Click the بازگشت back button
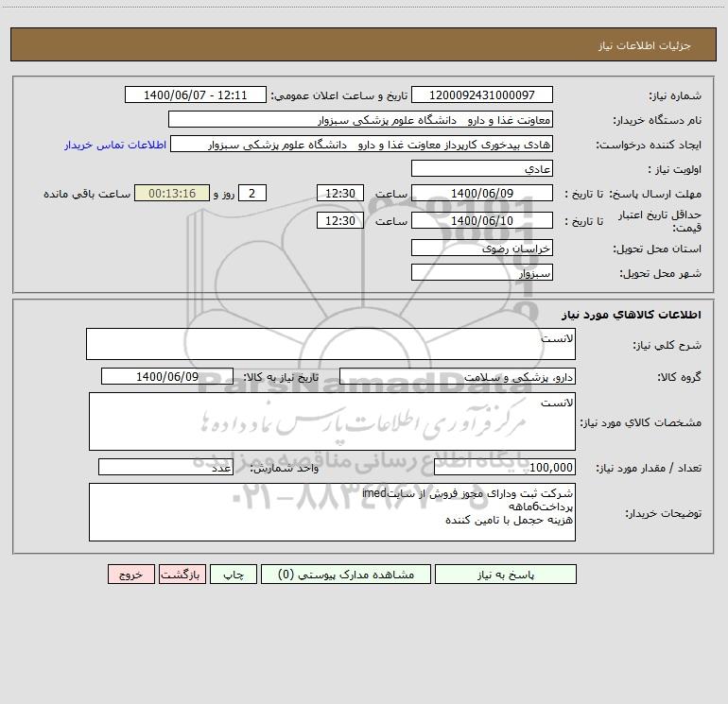The height and width of the screenshot is (704, 728). pyautogui.click(x=182, y=574)
